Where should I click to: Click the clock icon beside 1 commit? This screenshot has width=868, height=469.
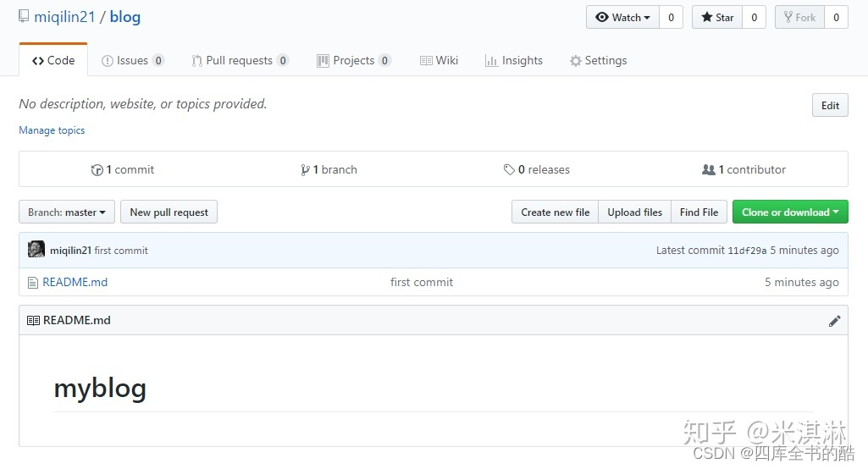(x=97, y=170)
